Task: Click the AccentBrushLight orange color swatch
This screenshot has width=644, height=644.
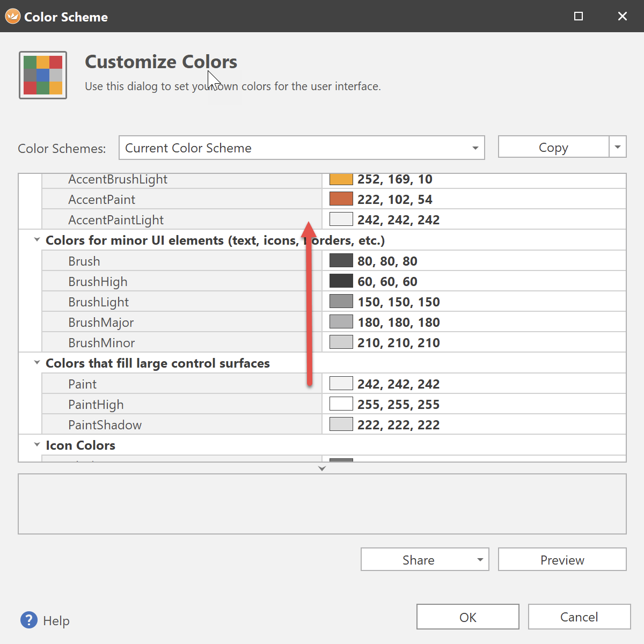Action: coord(341,179)
